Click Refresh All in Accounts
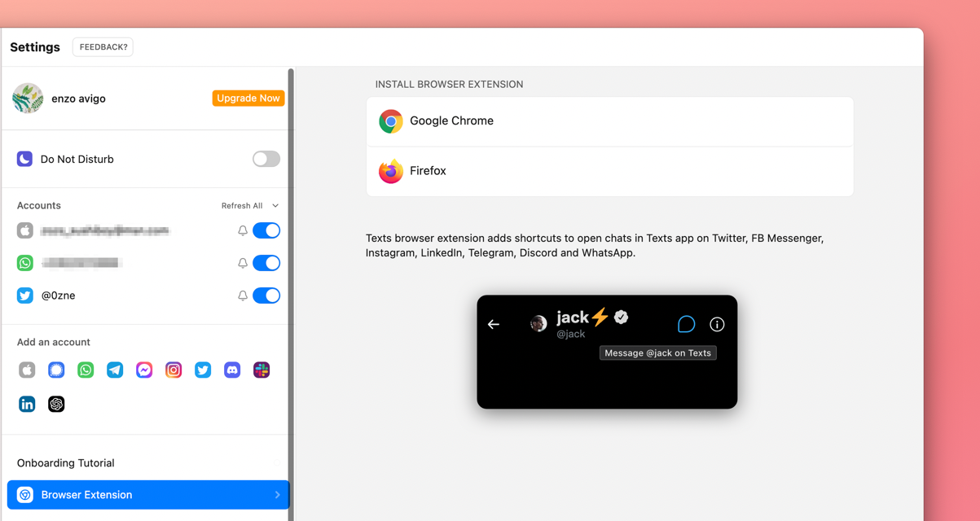Screen dimensions: 980x521 [x=242, y=206]
